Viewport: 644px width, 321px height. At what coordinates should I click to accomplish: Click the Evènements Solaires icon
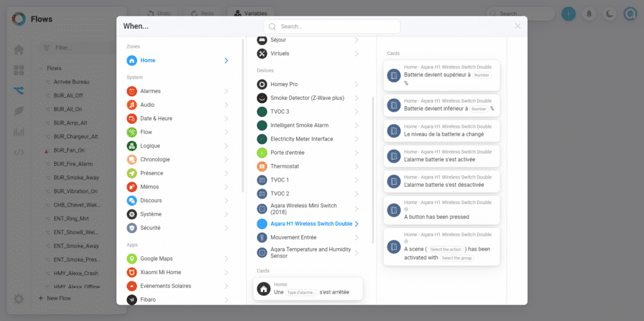(x=132, y=286)
